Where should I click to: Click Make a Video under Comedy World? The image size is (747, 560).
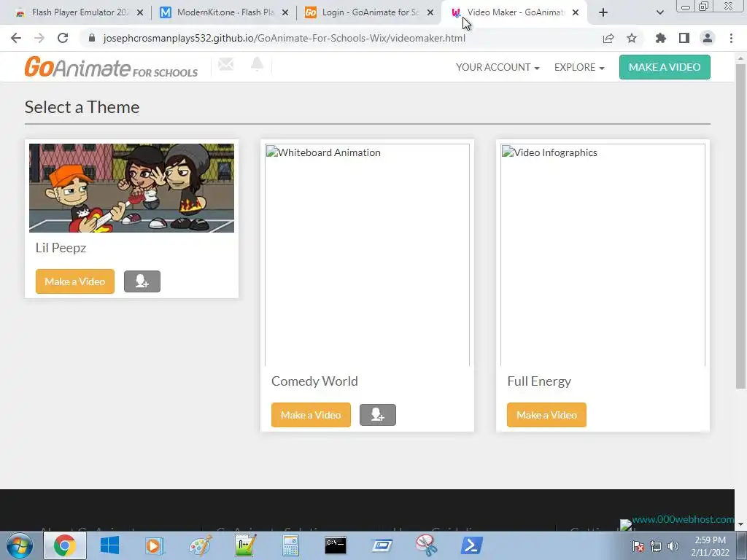pyautogui.click(x=311, y=415)
